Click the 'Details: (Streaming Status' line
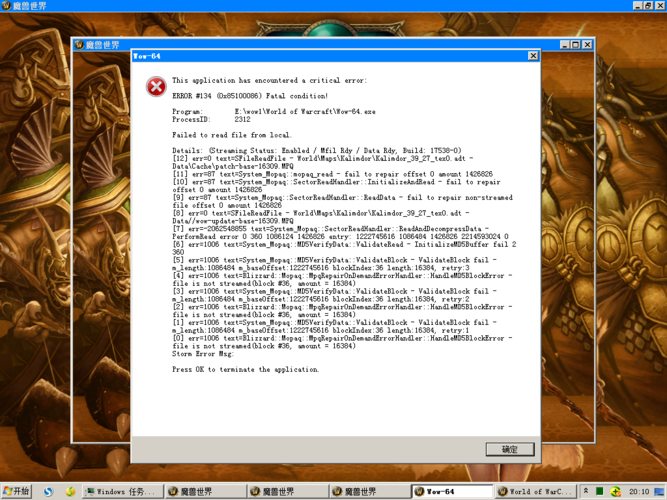The height and width of the screenshot is (500, 667). (316, 150)
